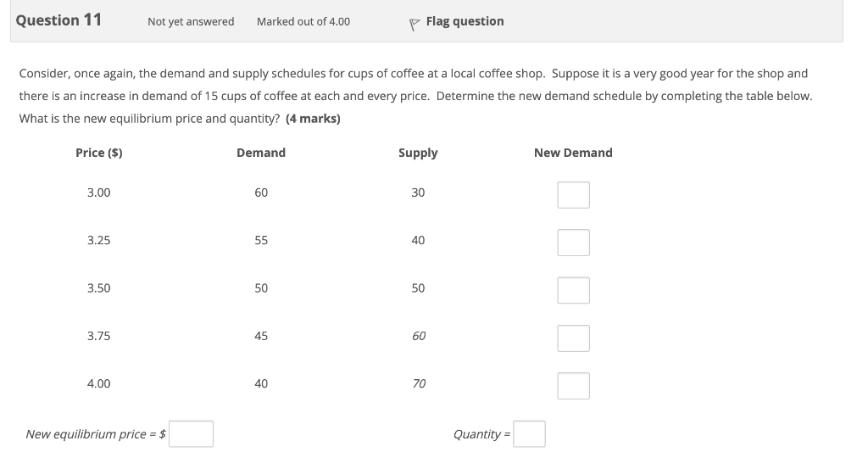Viewport: 868px width, 469px height.
Task: Click the supply value 60 in italics
Action: [x=419, y=336]
